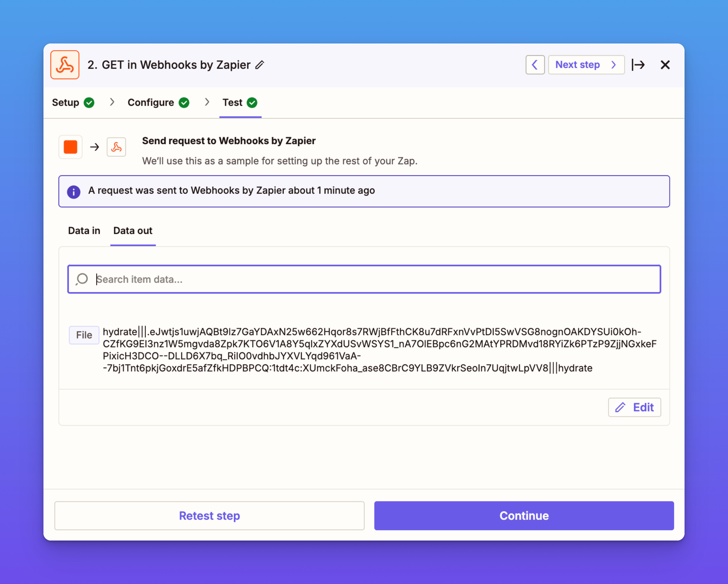
Task: Click chevron between Setup and Configure
Action: 112,102
